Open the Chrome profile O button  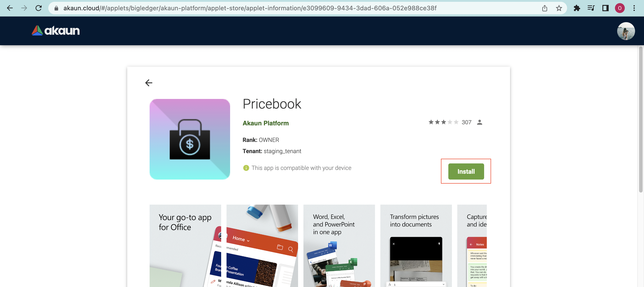coord(619,8)
